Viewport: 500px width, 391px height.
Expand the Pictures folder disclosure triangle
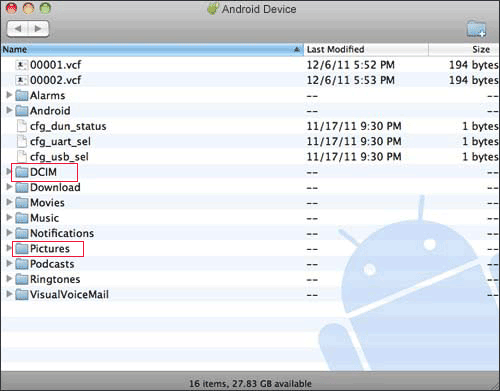(9, 248)
